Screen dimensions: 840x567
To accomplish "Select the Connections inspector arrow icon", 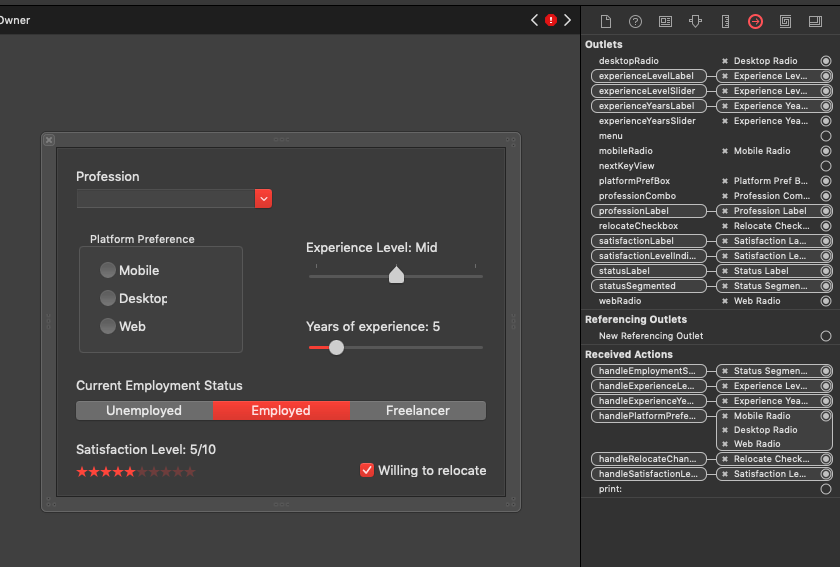I will pyautogui.click(x=755, y=21).
